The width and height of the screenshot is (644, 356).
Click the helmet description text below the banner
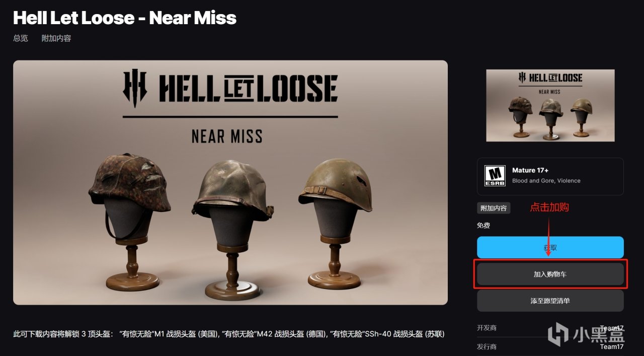[229, 334]
